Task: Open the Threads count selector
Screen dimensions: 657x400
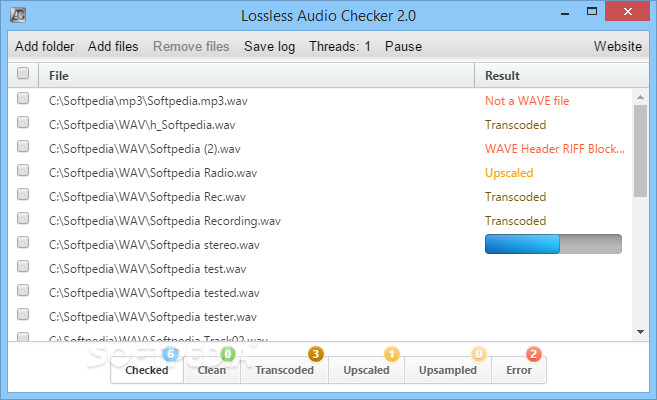Action: coord(340,46)
